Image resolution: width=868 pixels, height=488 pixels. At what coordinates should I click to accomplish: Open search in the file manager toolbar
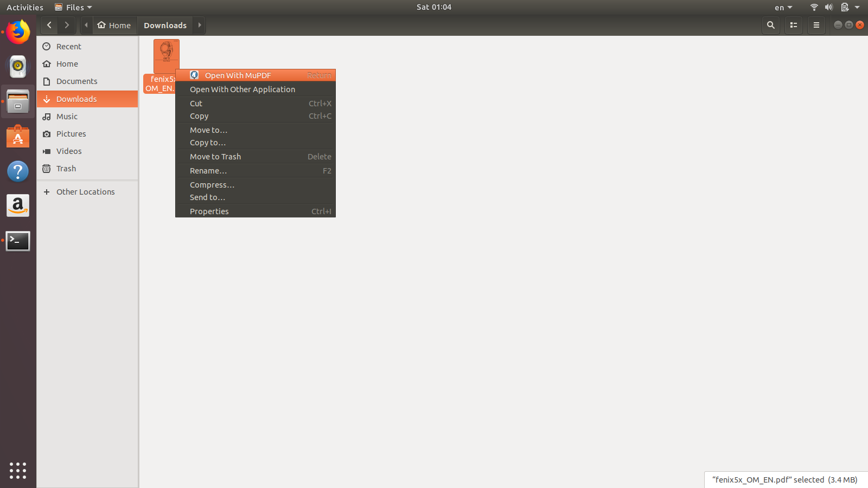[x=770, y=25]
